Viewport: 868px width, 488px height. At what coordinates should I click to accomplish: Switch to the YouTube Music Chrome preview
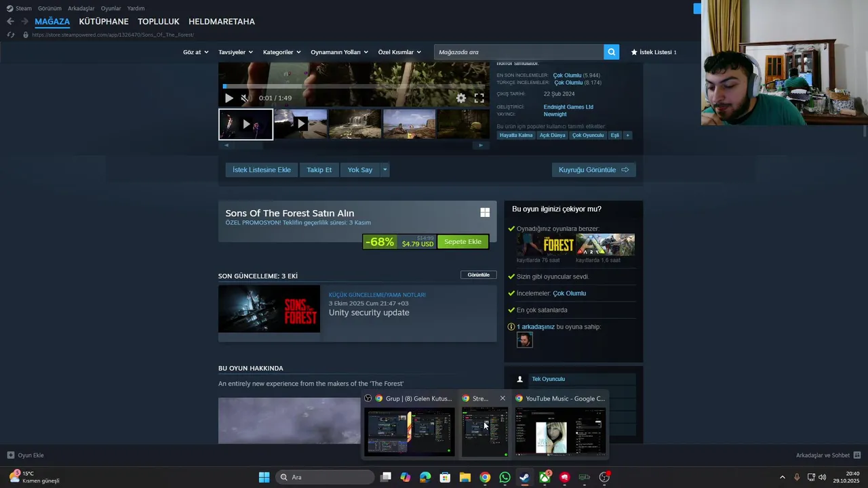(x=560, y=425)
